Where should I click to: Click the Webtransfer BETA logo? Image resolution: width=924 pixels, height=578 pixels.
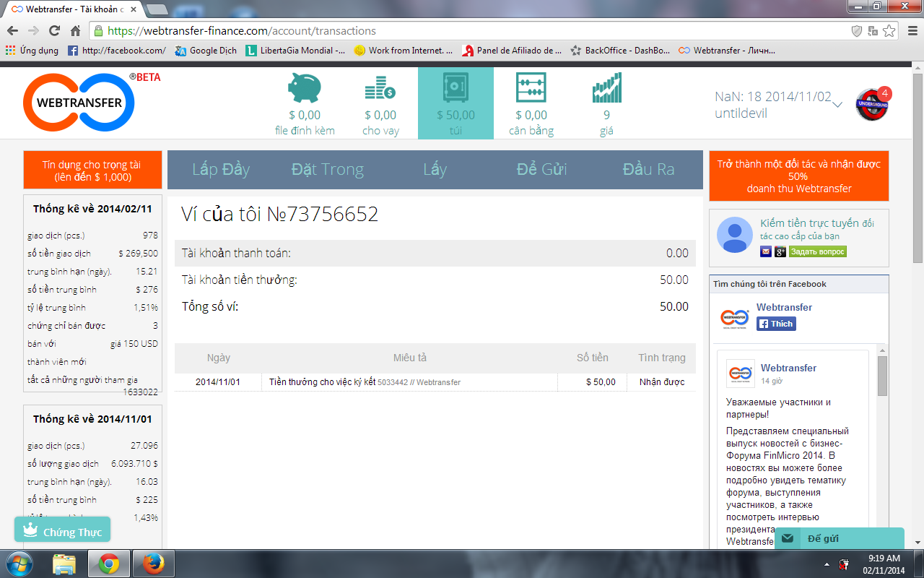click(92, 103)
